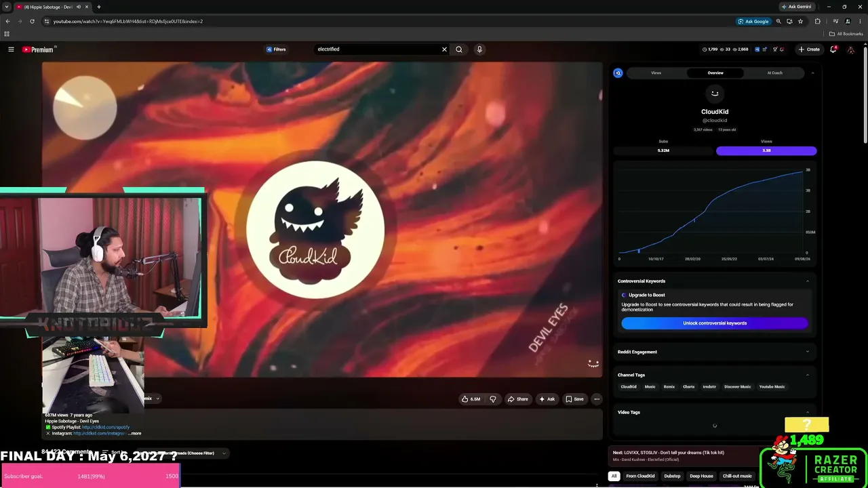Collapse the Controversial Keywords section
Viewport: 868px width, 488px height.
tap(807, 281)
